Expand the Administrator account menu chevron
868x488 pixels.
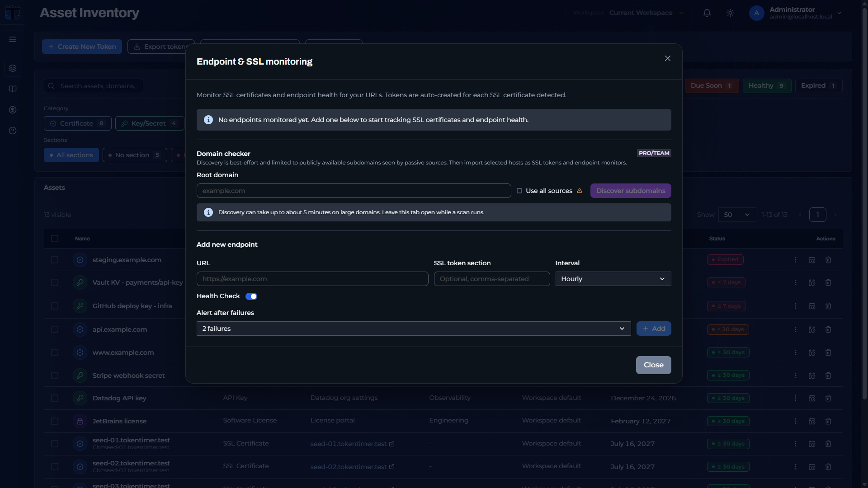(839, 13)
